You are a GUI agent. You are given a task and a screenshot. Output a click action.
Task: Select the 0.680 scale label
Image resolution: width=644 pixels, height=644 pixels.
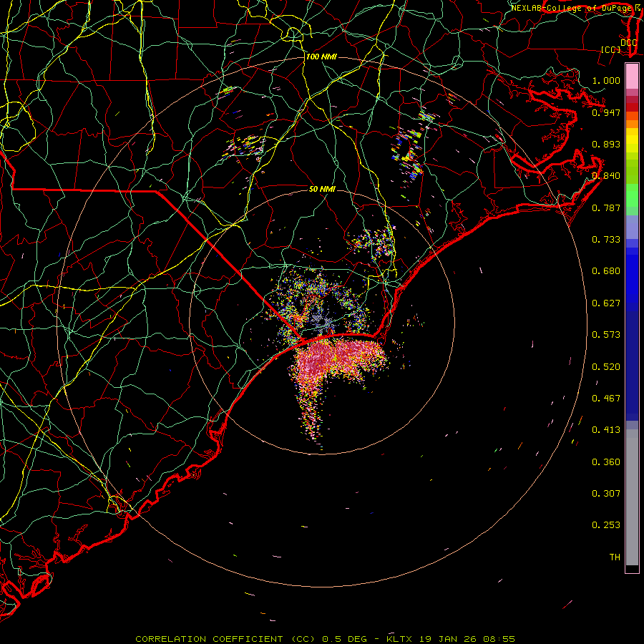click(x=606, y=271)
